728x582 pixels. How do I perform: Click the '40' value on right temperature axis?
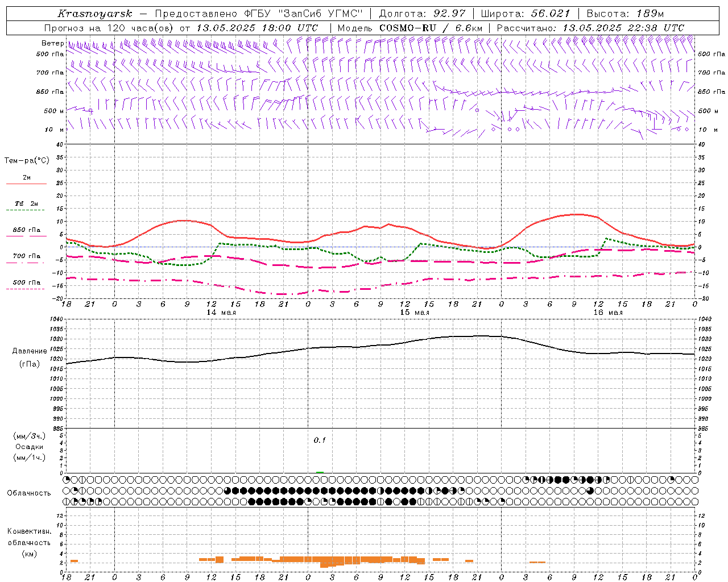pyautogui.click(x=701, y=144)
